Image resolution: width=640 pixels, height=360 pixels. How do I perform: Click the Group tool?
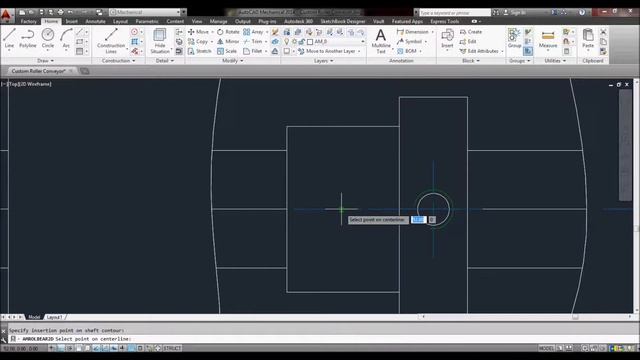click(x=514, y=38)
